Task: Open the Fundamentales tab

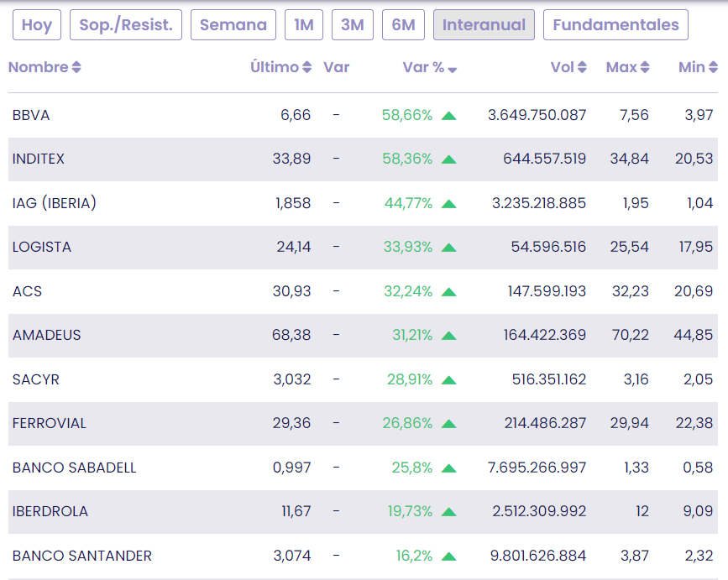Action: [x=615, y=25]
